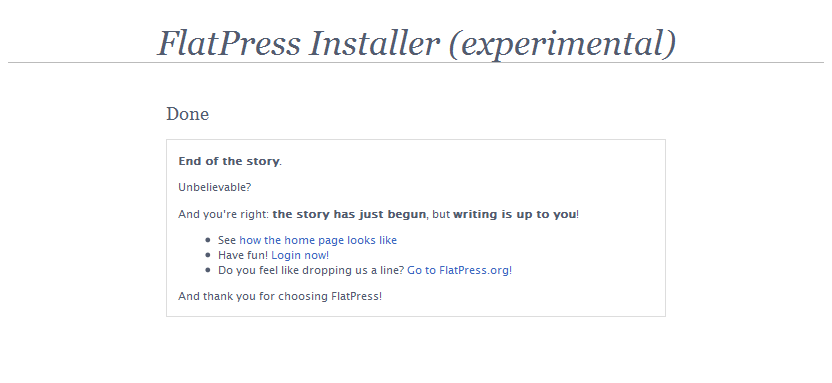Follow the "Go to FlatPress.org!" link

pos(460,270)
